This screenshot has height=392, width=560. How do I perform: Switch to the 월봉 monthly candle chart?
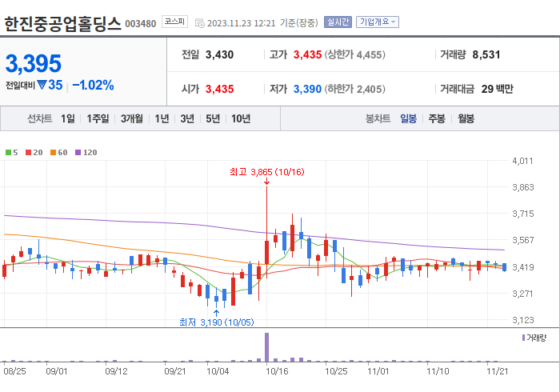tap(466, 118)
